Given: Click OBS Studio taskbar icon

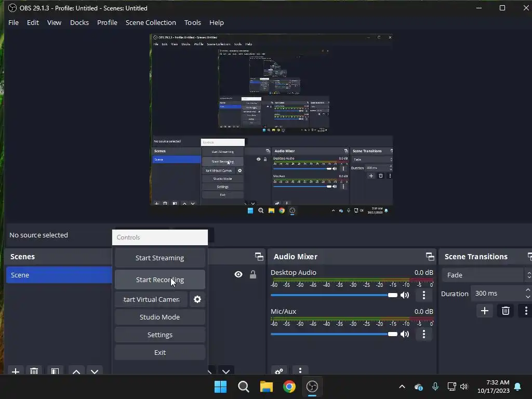Looking at the screenshot, I should point(312,387).
